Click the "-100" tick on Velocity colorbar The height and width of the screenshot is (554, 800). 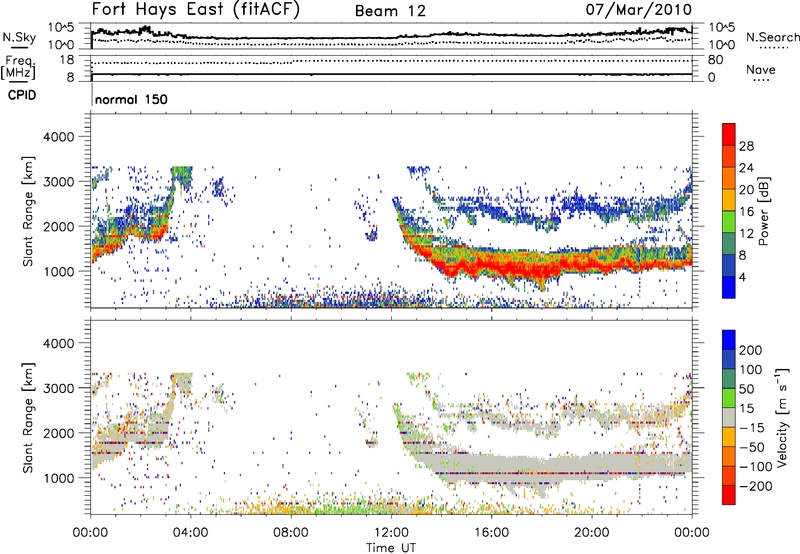point(756,467)
